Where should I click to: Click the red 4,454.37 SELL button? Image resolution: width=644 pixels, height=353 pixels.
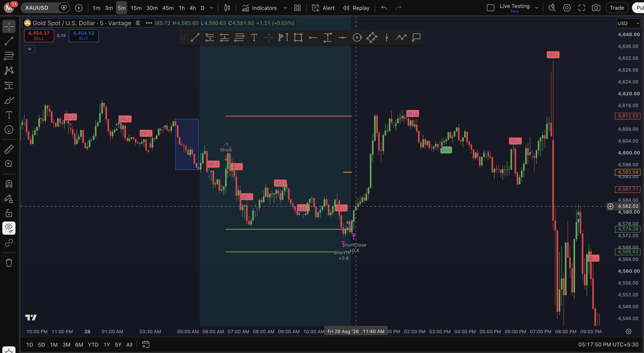pos(39,36)
